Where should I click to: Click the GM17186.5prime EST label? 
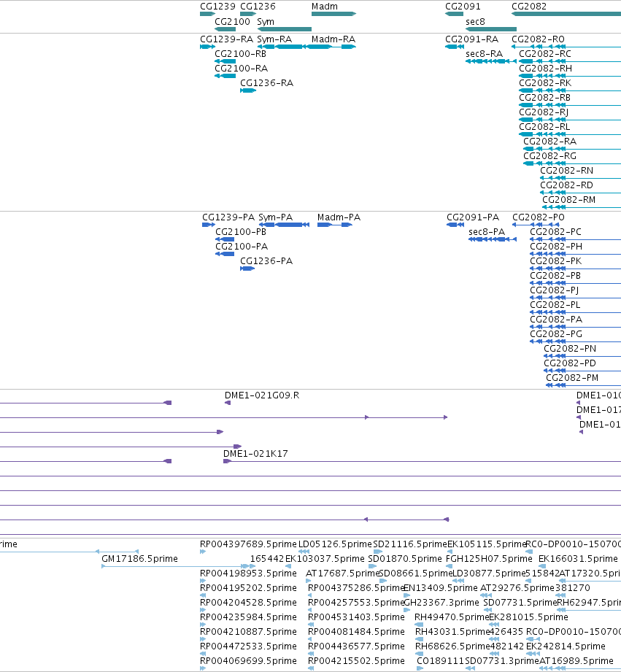pyautogui.click(x=139, y=558)
